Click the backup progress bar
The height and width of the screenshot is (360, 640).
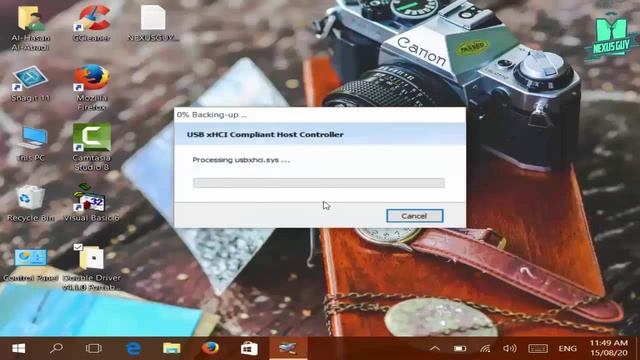319,183
